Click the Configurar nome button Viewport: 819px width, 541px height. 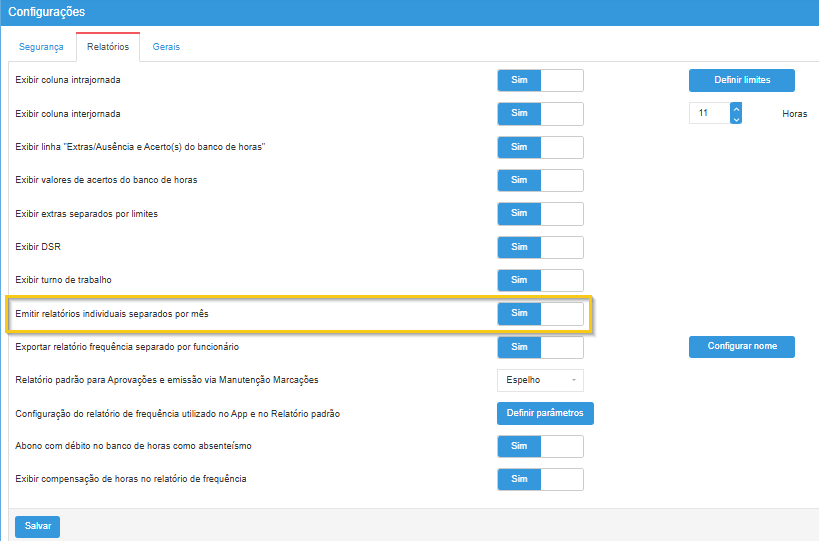pos(742,347)
